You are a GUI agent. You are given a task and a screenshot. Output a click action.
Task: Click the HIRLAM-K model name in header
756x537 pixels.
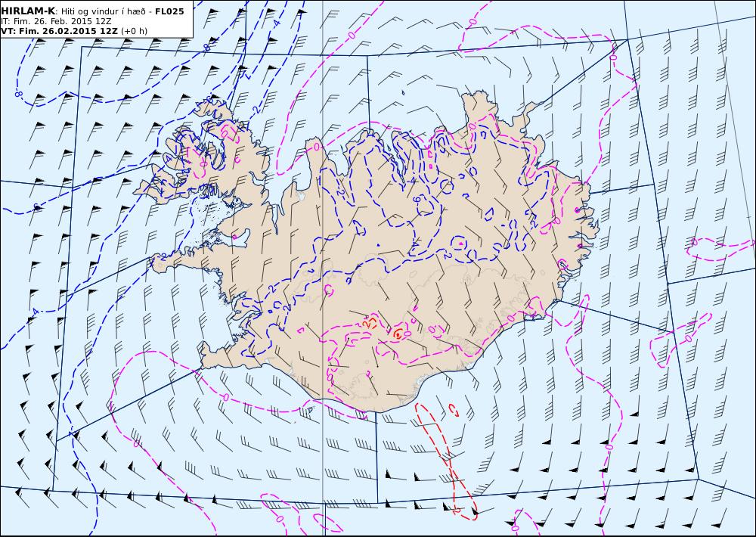pyautogui.click(x=28, y=11)
